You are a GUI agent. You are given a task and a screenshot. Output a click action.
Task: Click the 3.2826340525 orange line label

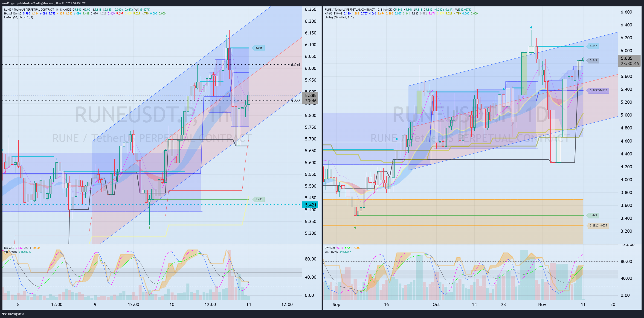coord(598,226)
